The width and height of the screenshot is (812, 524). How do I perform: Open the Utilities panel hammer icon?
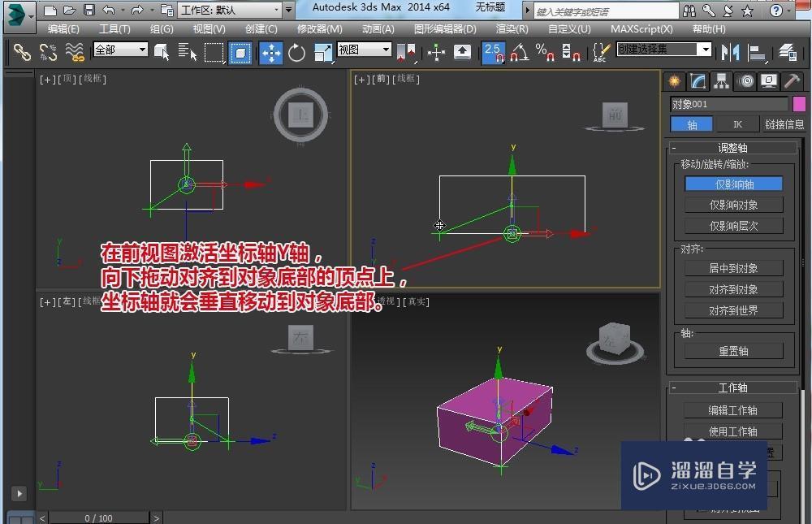[x=792, y=81]
